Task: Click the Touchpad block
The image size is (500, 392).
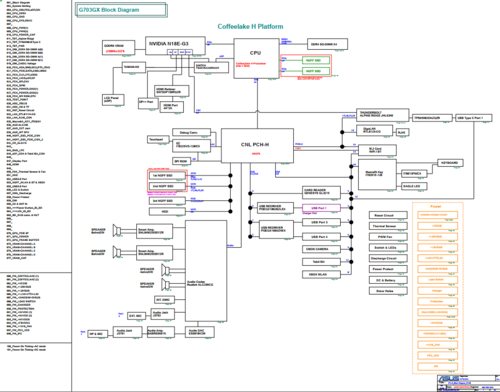Action: (158, 139)
